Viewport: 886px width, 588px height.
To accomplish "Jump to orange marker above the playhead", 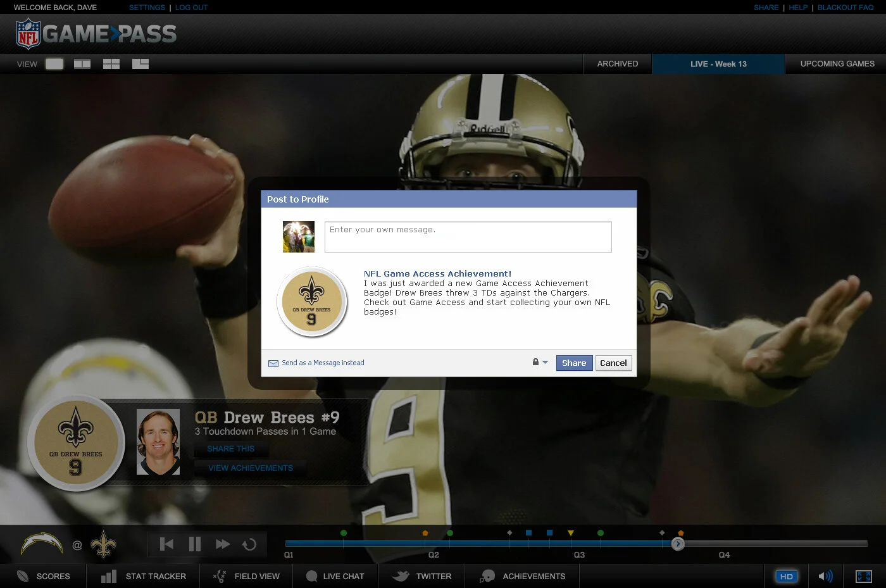I will pos(681,533).
